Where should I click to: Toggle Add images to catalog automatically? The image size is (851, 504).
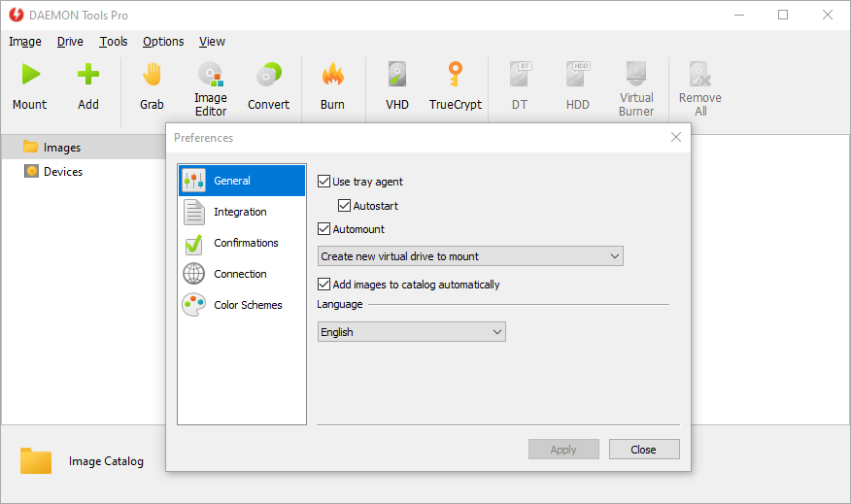coord(324,285)
